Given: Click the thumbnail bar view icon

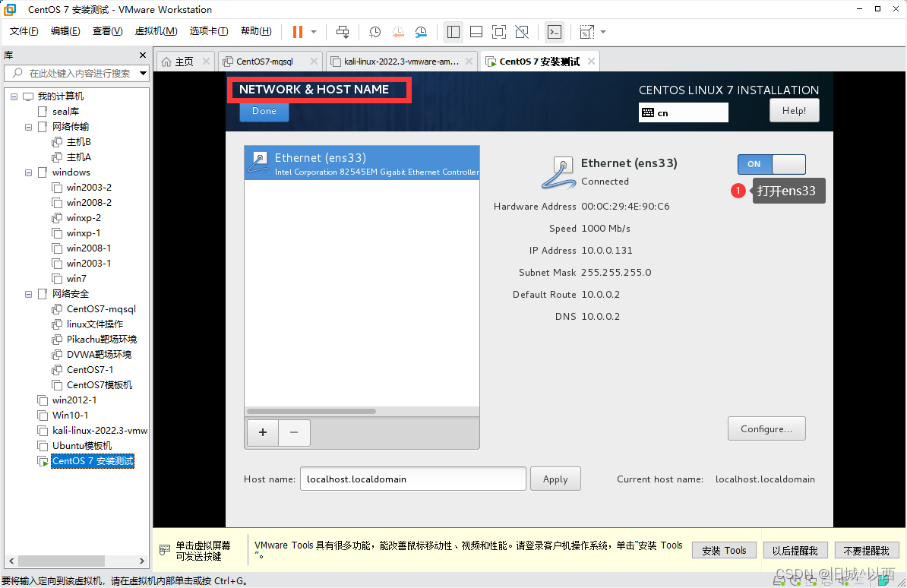Looking at the screenshot, I should coord(476,32).
